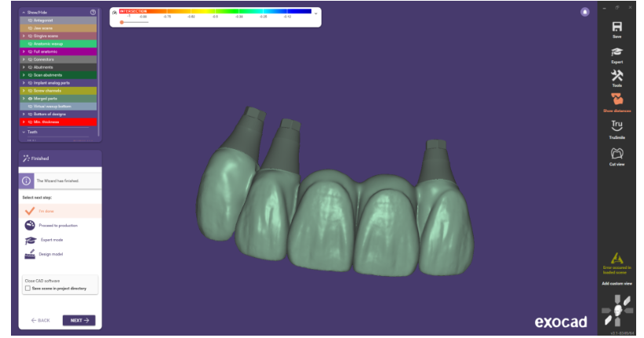The height and width of the screenshot is (338, 644).
Task: Expand the Gingiva scans group
Action: [24, 36]
